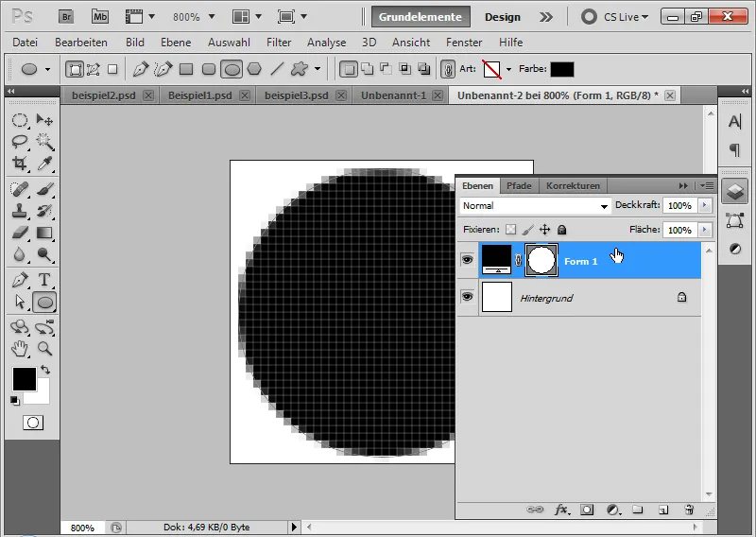This screenshot has height=537, width=756.
Task: Open the Deckkraft opacity slider arrow
Action: (705, 205)
